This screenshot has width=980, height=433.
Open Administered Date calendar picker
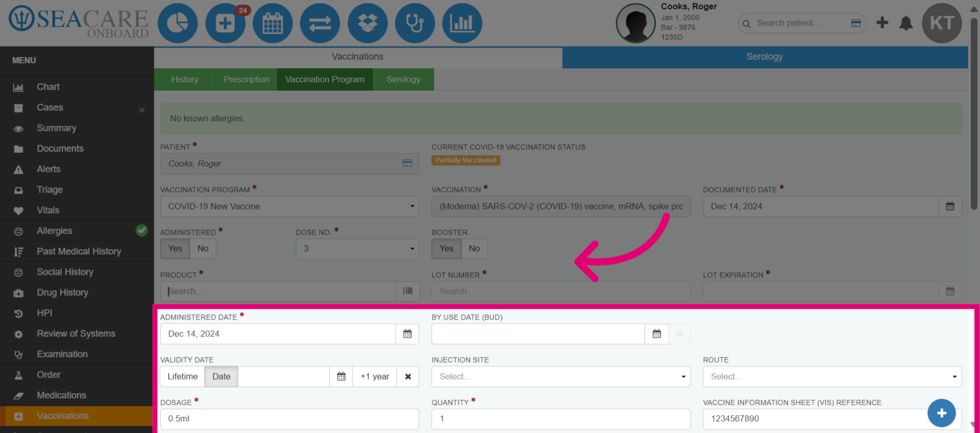pos(407,334)
